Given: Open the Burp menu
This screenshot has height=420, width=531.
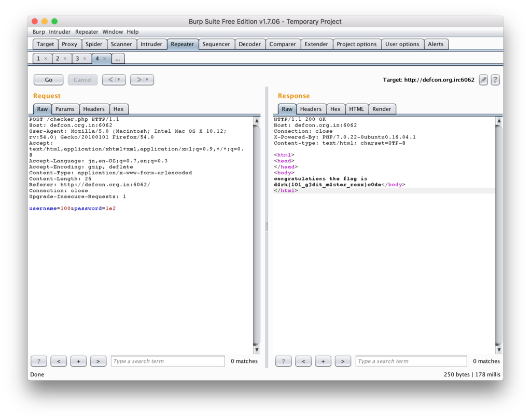Looking at the screenshot, I should [x=38, y=32].
